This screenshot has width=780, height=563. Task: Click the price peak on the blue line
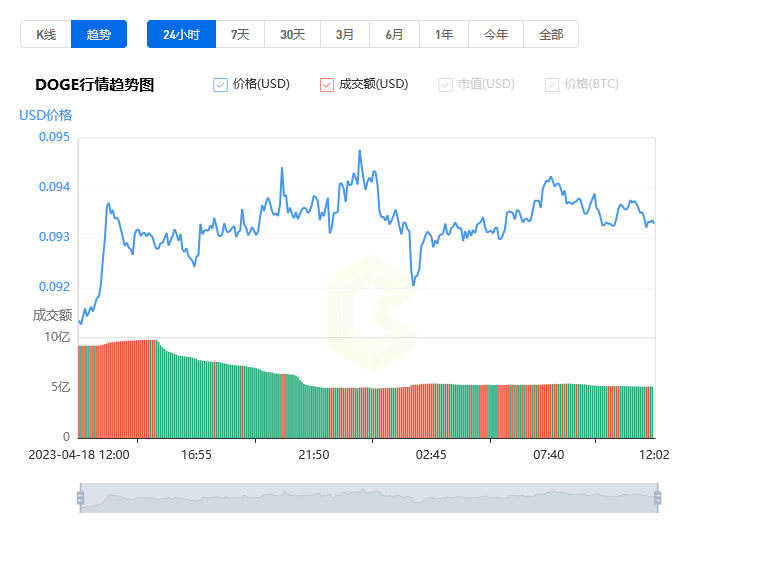(360, 151)
